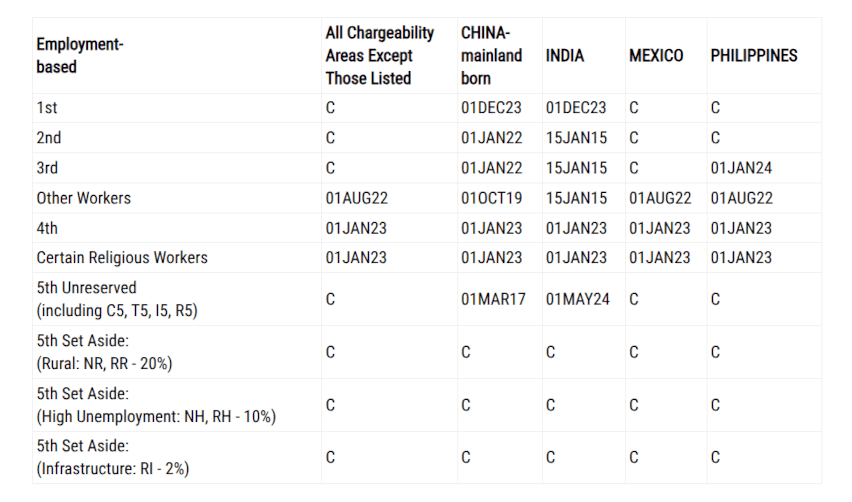852x502 pixels.
Task: Click the Employment-based column header
Action: point(80,55)
